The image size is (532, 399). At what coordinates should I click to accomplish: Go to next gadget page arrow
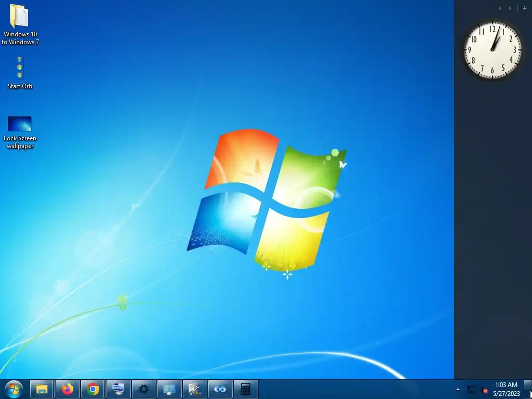click(x=510, y=8)
